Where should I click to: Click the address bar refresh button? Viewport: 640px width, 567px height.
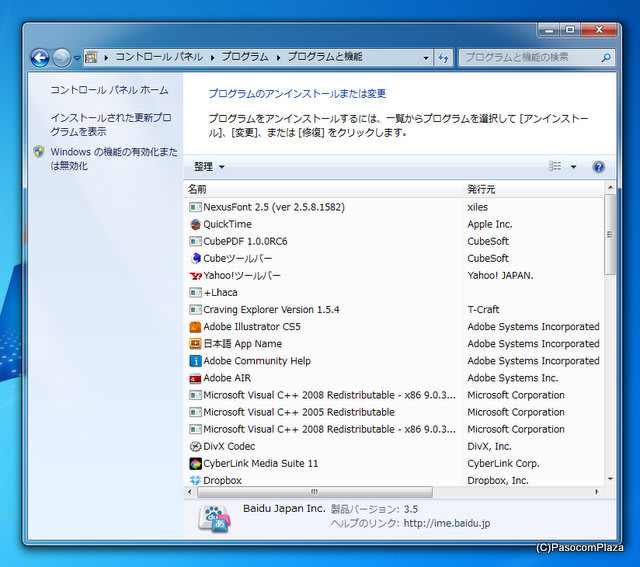(x=443, y=58)
